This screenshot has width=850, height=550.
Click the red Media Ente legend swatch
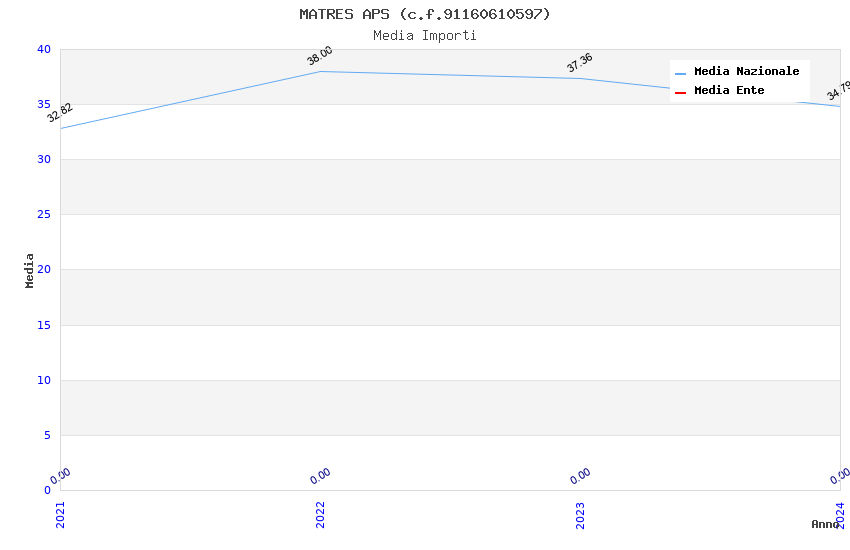(680, 92)
